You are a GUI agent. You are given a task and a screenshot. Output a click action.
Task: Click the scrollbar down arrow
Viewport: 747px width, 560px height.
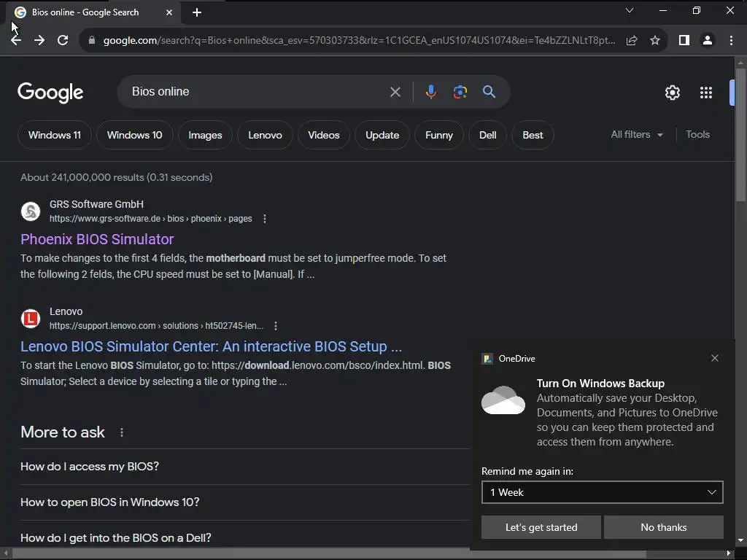pyautogui.click(x=740, y=540)
